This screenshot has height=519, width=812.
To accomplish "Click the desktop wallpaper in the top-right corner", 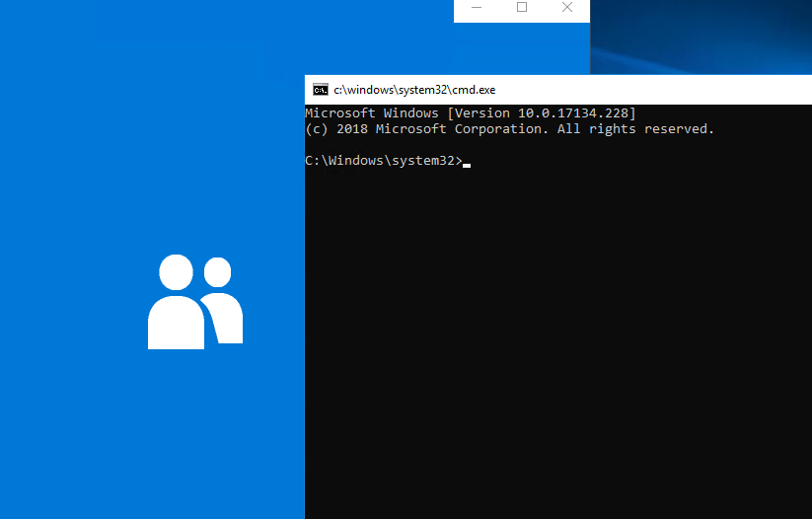I will [x=701, y=35].
